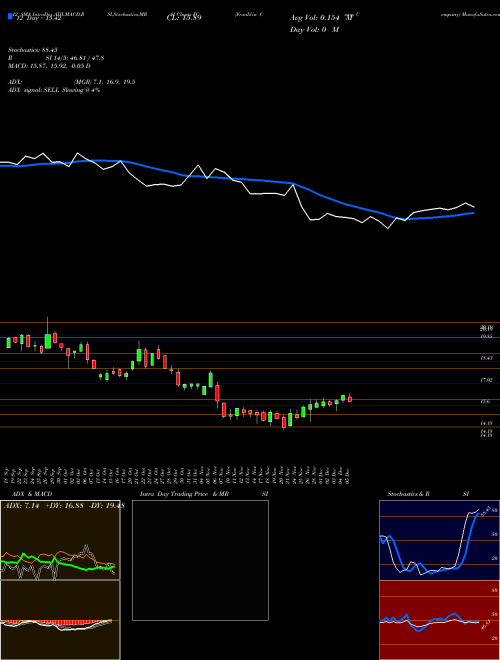Open the red RSI chart panel

pyautogui.click(x=439, y=620)
